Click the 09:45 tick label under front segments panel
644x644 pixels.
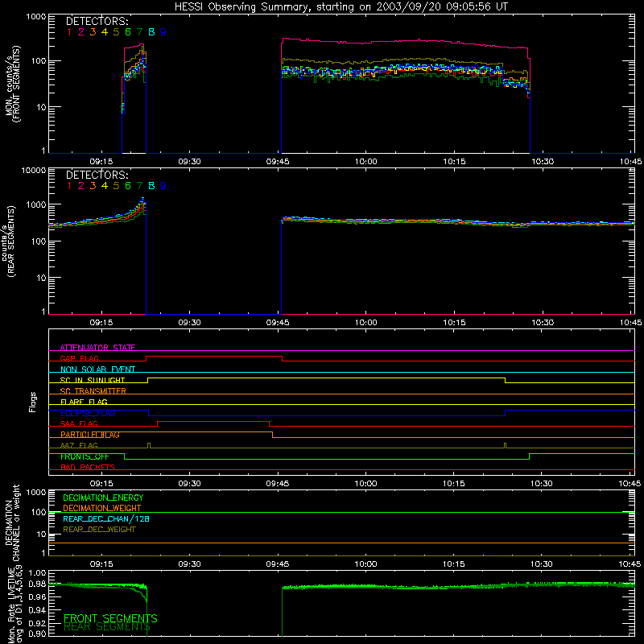click(278, 162)
